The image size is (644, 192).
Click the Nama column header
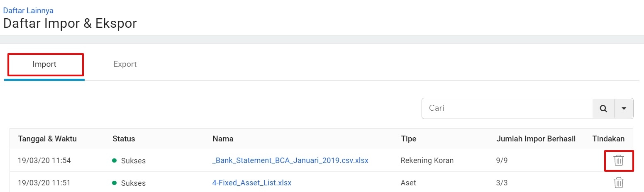click(x=223, y=139)
